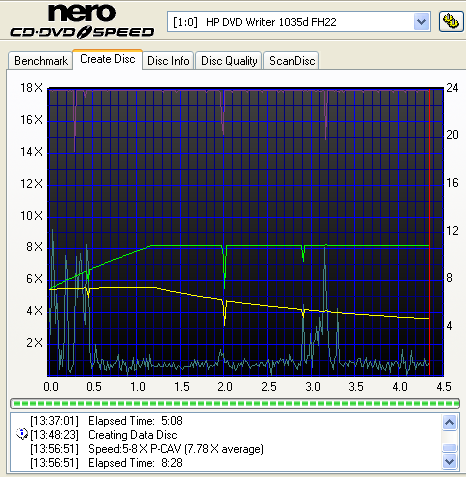Select the Elapsed Time: 8:28 log line
The height and width of the screenshot is (477, 466).
tap(106, 463)
